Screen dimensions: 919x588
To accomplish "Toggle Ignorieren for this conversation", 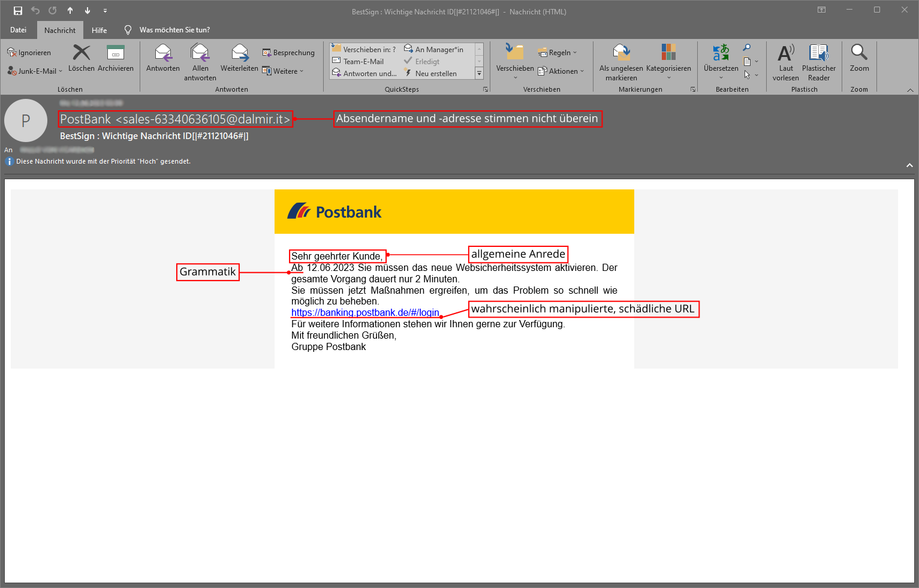I will click(29, 53).
